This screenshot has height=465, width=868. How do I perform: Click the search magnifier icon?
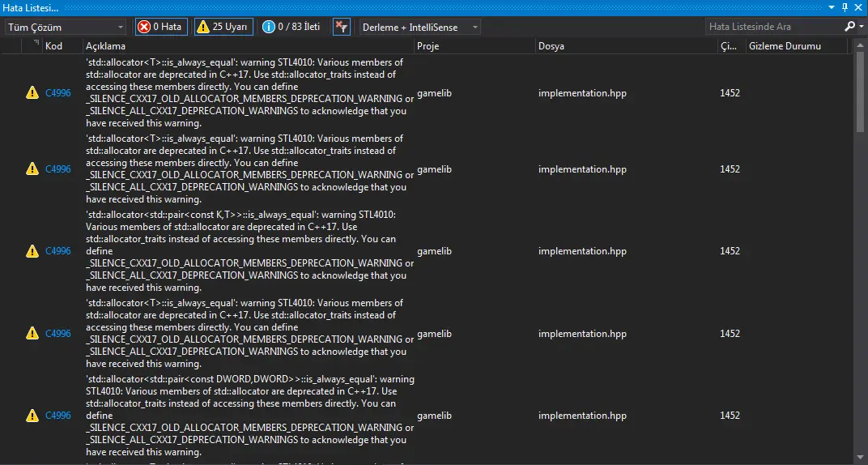(849, 27)
